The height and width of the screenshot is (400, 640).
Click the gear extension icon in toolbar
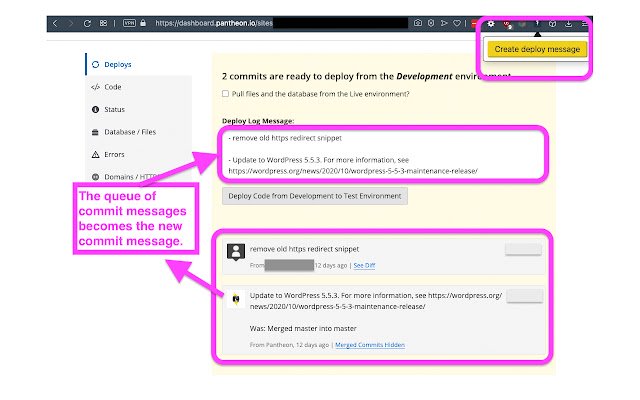pyautogui.click(x=491, y=24)
